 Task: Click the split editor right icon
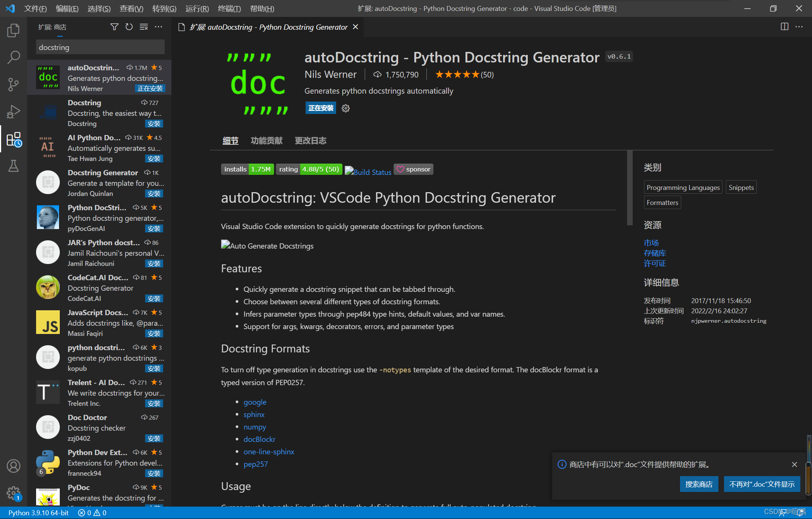coord(785,27)
